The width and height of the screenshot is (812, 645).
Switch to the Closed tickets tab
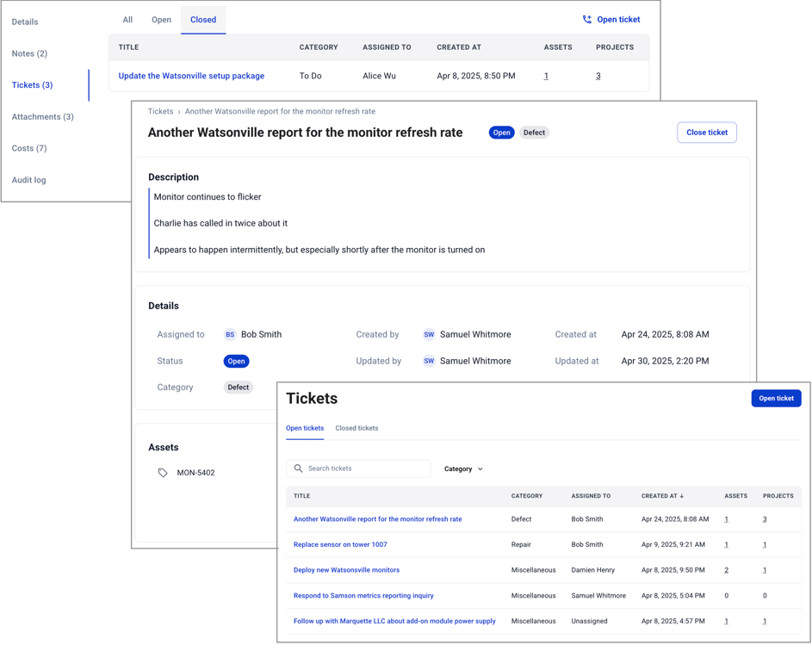356,428
